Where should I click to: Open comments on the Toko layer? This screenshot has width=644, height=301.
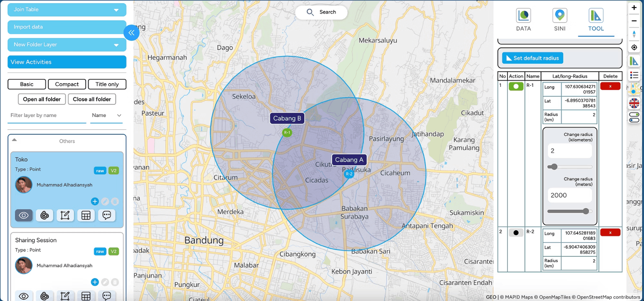point(107,215)
